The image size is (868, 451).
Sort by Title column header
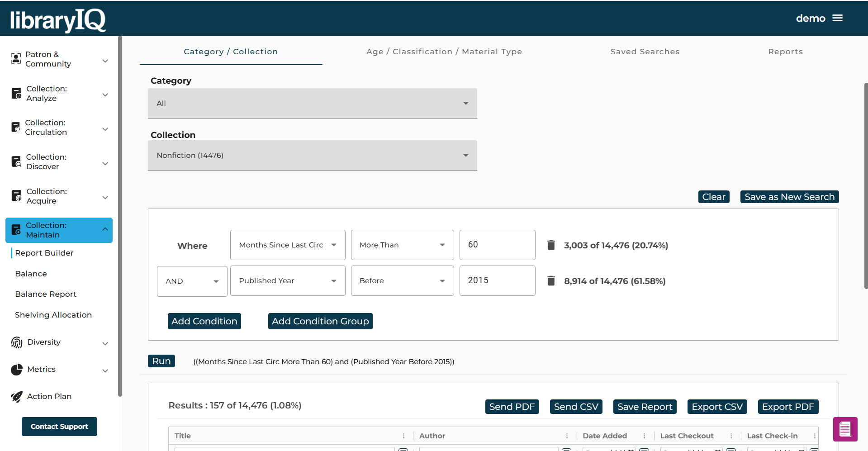[183, 436]
